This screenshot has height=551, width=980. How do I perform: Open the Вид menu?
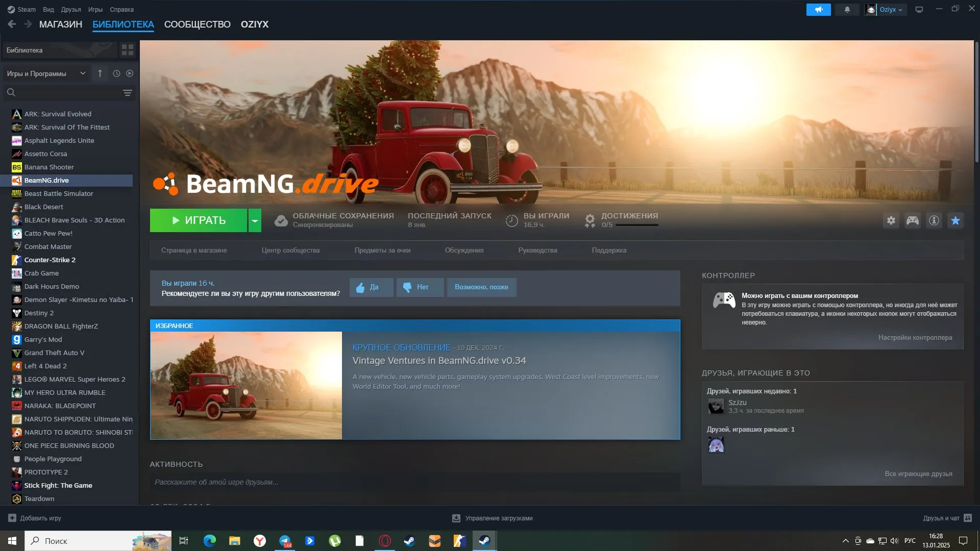[x=48, y=9]
